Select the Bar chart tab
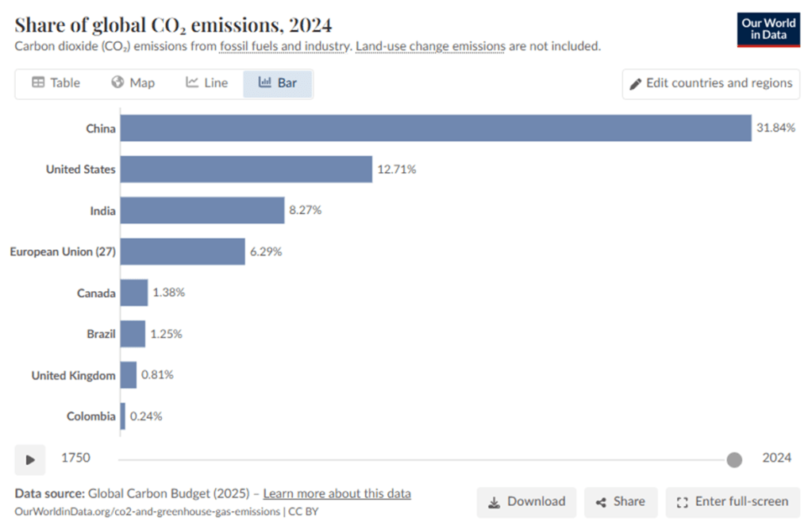812x522 pixels. pos(278,83)
